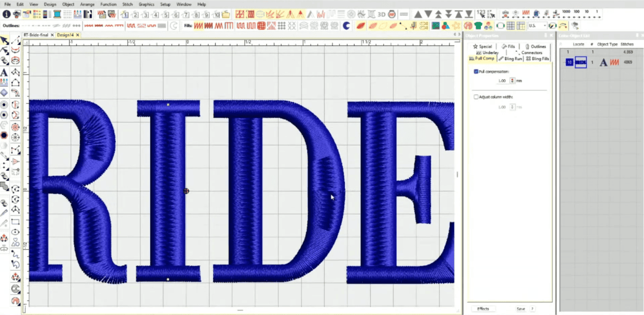Click the letter A object type icon
This screenshot has height=315, width=644.
(603, 62)
